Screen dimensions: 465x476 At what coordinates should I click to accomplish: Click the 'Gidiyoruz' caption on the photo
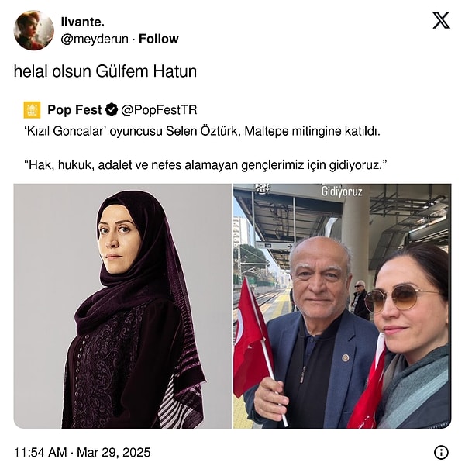click(342, 191)
